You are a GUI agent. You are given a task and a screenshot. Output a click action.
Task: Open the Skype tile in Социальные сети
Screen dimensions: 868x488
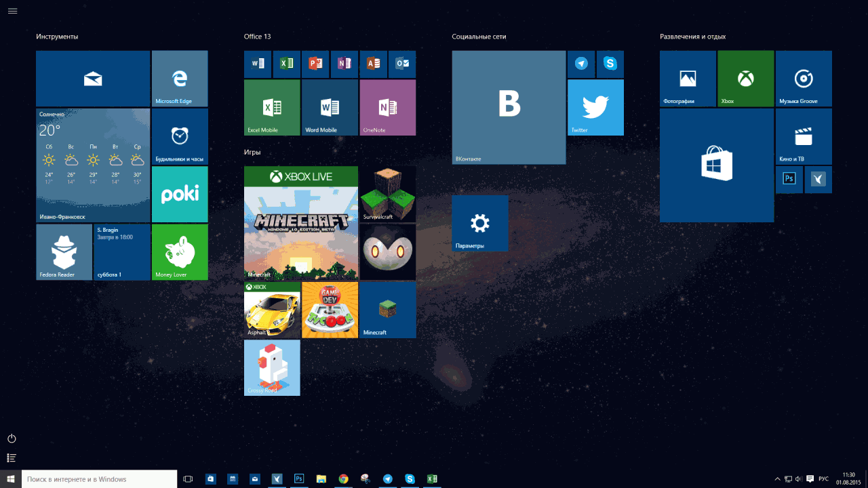click(610, 64)
